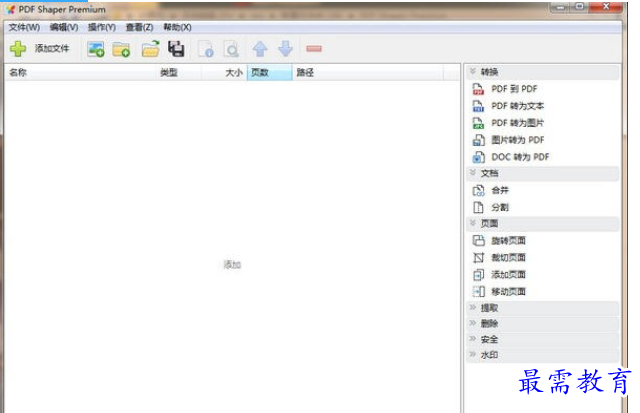Screen dimensions: 640x413
Task: Click the move up arrow icon
Action: click(x=260, y=49)
